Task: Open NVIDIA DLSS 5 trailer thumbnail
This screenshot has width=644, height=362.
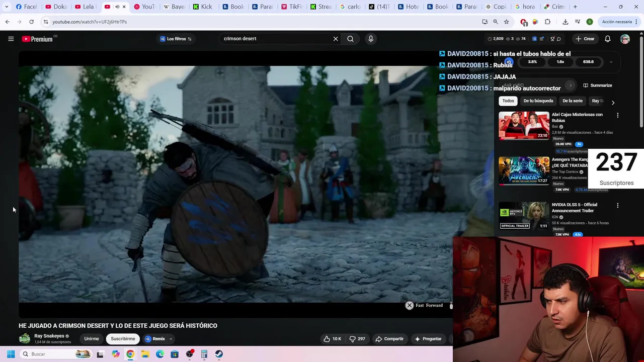Action: point(524,216)
